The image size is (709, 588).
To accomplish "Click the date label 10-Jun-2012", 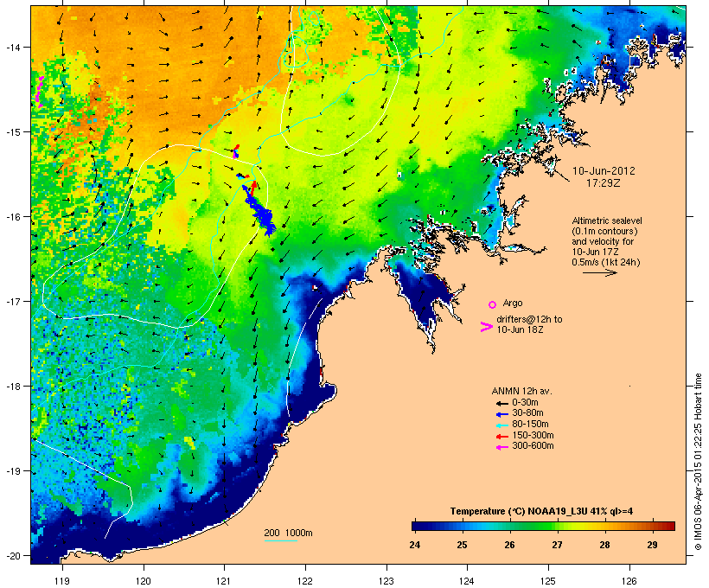I will pyautogui.click(x=604, y=171).
